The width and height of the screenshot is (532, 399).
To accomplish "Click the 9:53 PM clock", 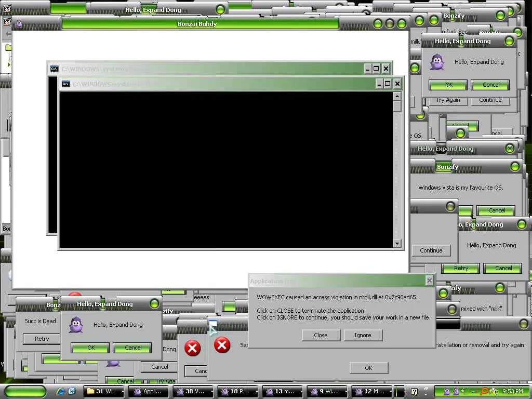I will 513,391.
